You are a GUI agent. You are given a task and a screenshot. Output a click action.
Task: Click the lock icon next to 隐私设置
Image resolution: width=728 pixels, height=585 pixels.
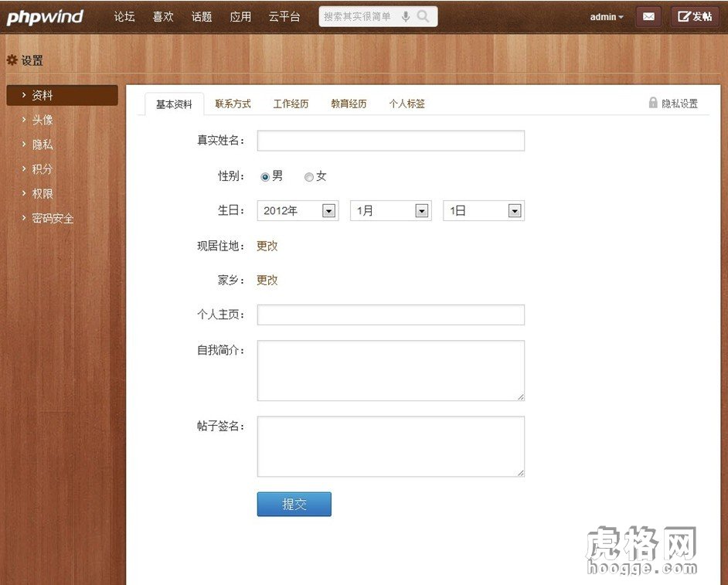653,102
